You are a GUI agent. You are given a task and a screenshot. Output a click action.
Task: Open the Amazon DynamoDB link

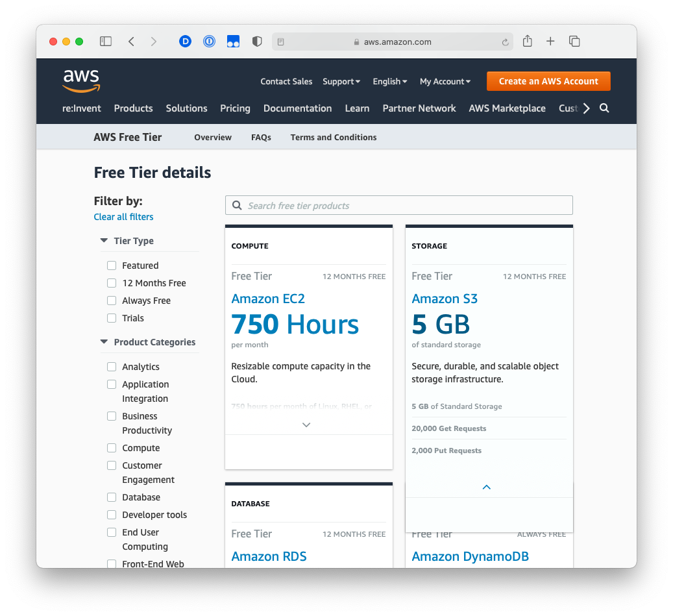pyautogui.click(x=471, y=556)
